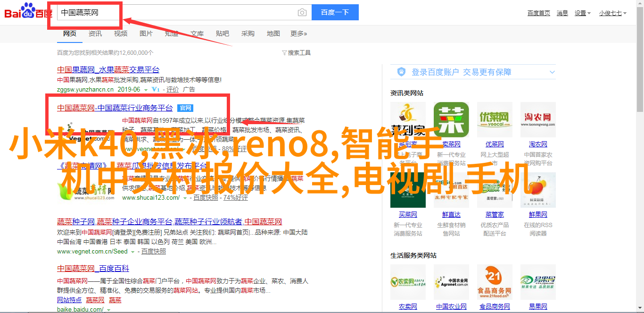Focus the search box containing 中国蔬菜网

tap(184, 13)
